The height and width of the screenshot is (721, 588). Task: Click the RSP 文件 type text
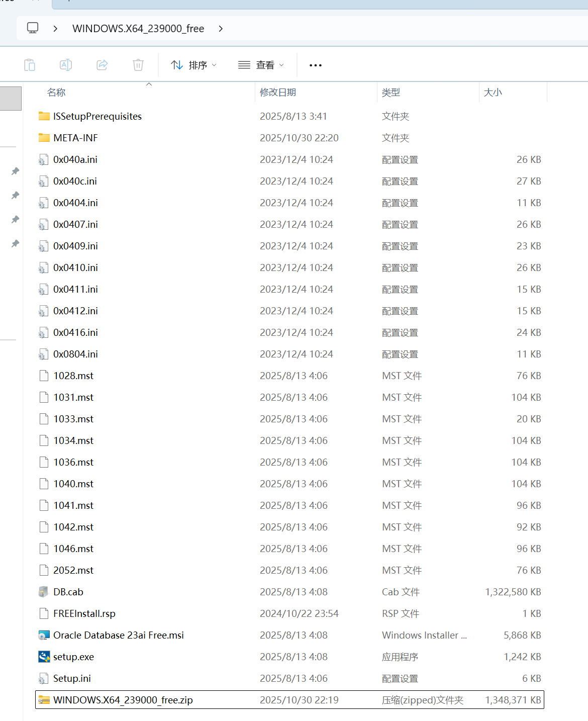401,613
